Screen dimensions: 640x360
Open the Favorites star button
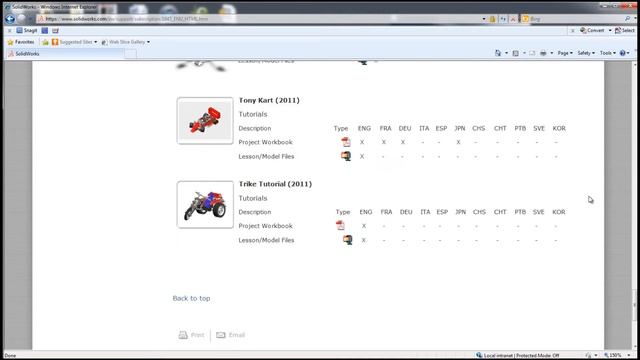point(21,42)
